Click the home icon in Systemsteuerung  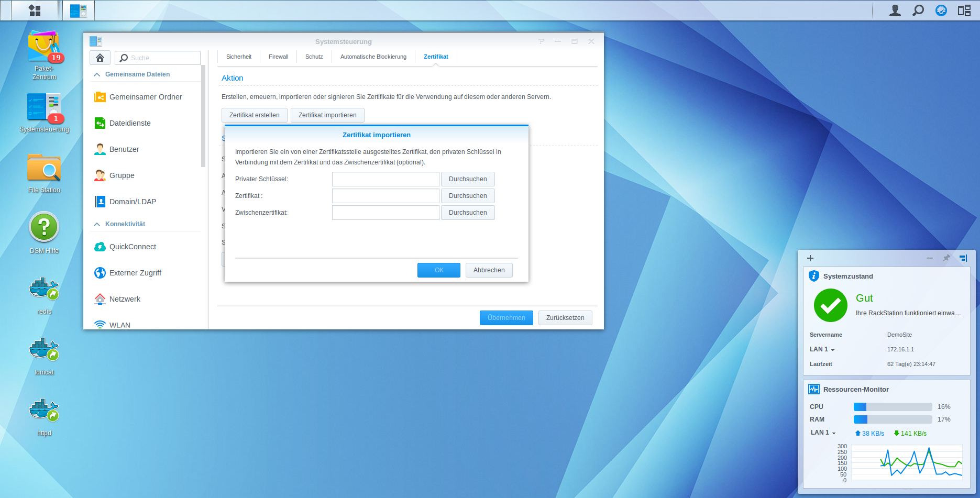tap(100, 58)
